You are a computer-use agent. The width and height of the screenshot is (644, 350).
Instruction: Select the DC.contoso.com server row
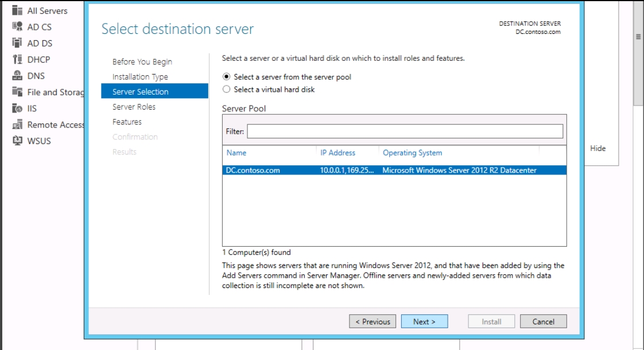tap(394, 170)
